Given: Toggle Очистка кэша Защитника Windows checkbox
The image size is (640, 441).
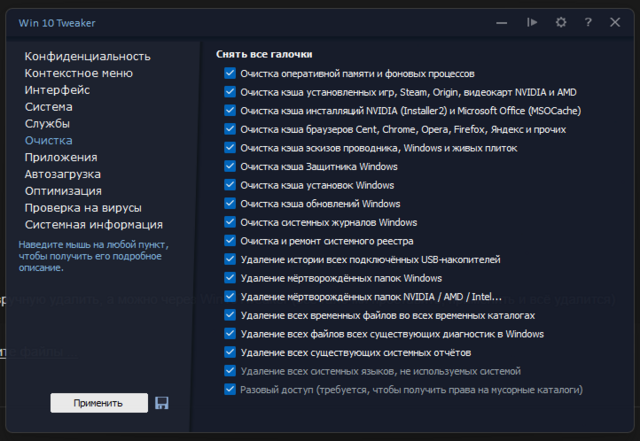Looking at the screenshot, I should (x=231, y=167).
